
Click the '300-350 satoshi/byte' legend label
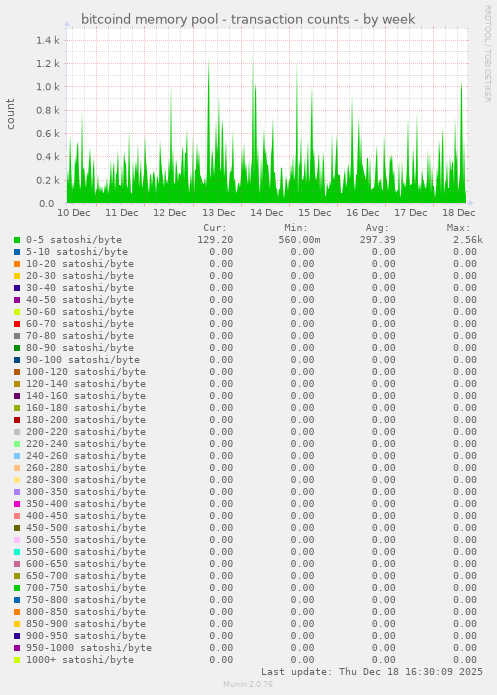[86, 492]
